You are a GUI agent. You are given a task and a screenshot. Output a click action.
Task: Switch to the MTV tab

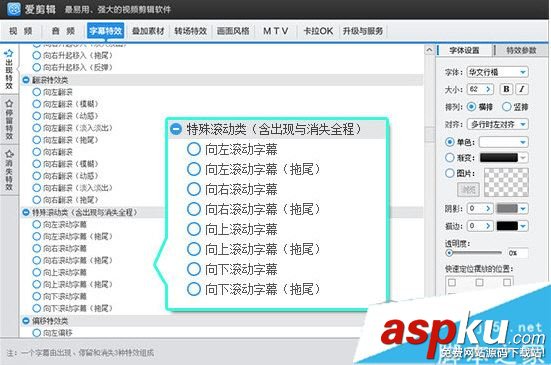(276, 31)
